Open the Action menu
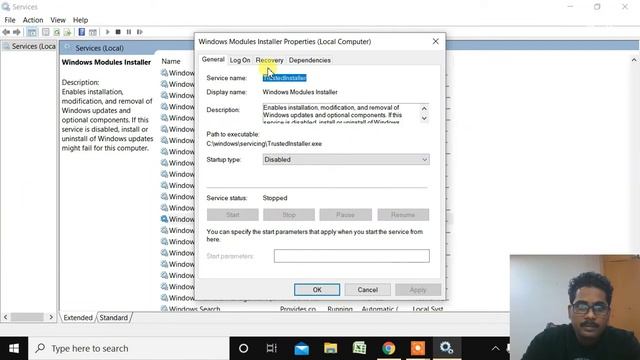 click(33, 20)
